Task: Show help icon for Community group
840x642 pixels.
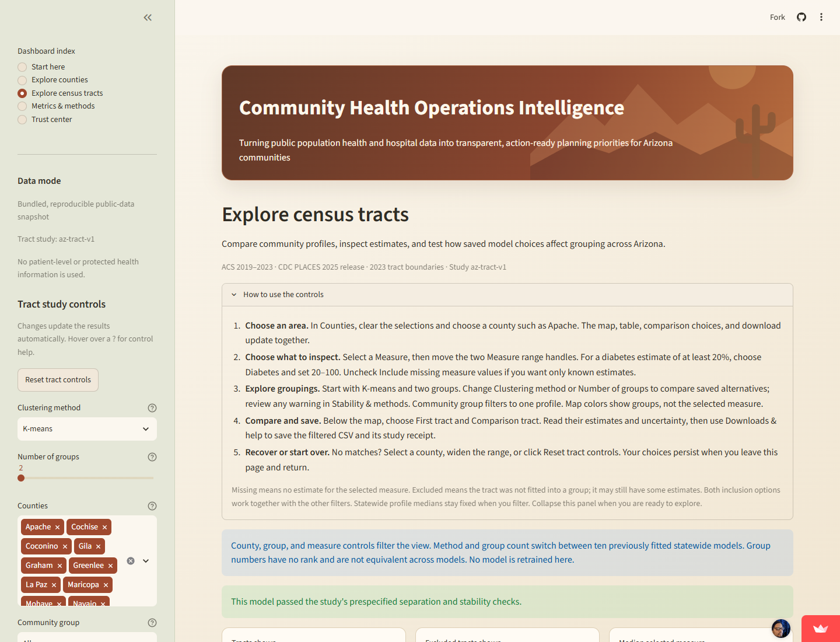Action: [152, 623]
